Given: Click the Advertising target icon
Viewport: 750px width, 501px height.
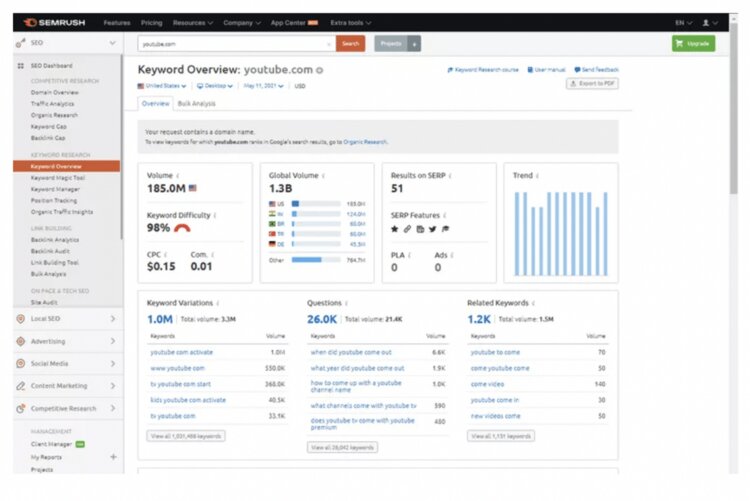Looking at the screenshot, I should tap(21, 341).
